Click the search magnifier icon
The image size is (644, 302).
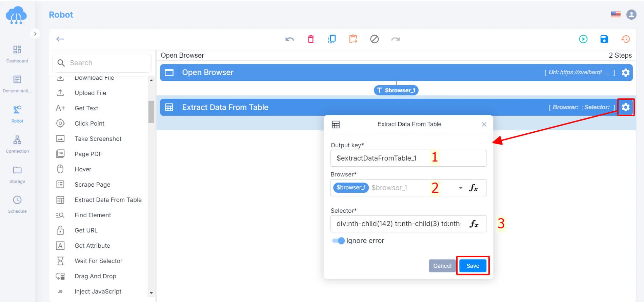pos(61,63)
